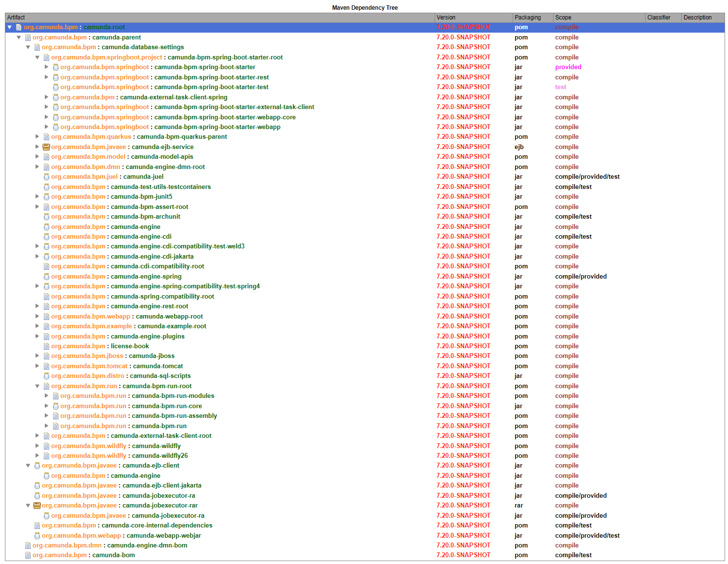Click the jar icon of camunda-sql-scripts
Image resolution: width=728 pixels, height=564 pixels.
pyautogui.click(x=46, y=376)
